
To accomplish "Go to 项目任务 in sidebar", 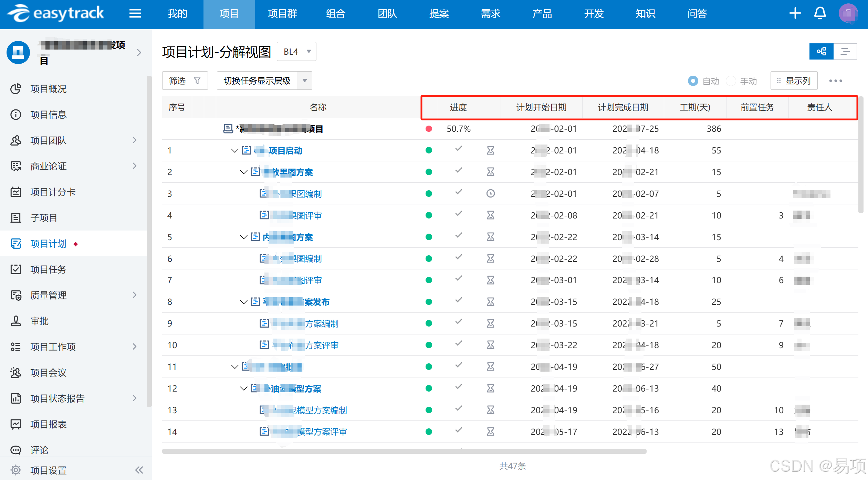I will 48,269.
